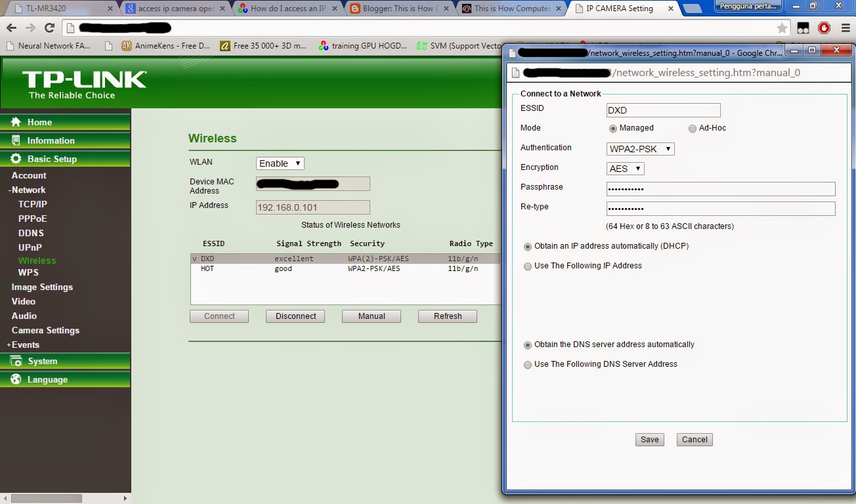The image size is (856, 504).
Task: Reload the page with the refresh icon
Action: 49,28
